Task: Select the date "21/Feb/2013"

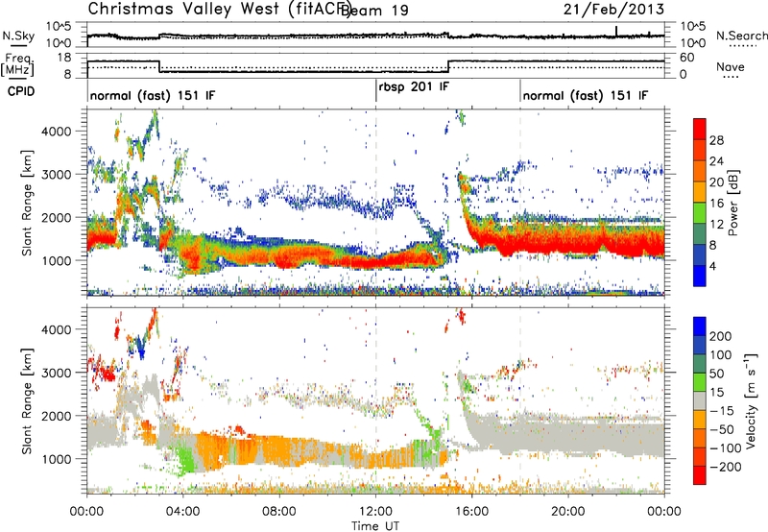Action: tap(613, 9)
